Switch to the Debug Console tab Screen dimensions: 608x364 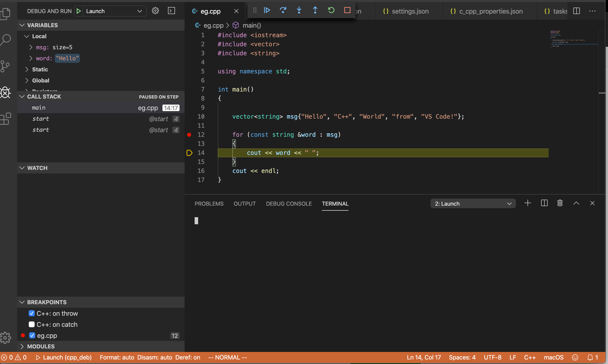tap(289, 204)
